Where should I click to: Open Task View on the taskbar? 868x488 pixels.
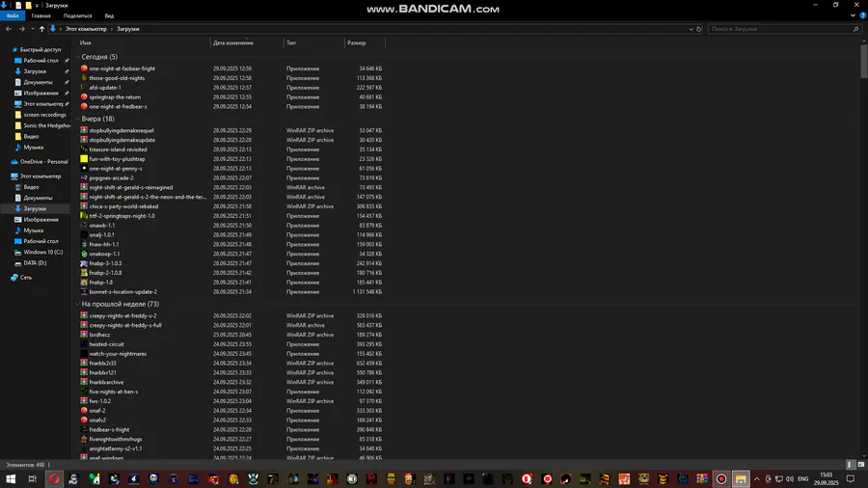pos(32,479)
